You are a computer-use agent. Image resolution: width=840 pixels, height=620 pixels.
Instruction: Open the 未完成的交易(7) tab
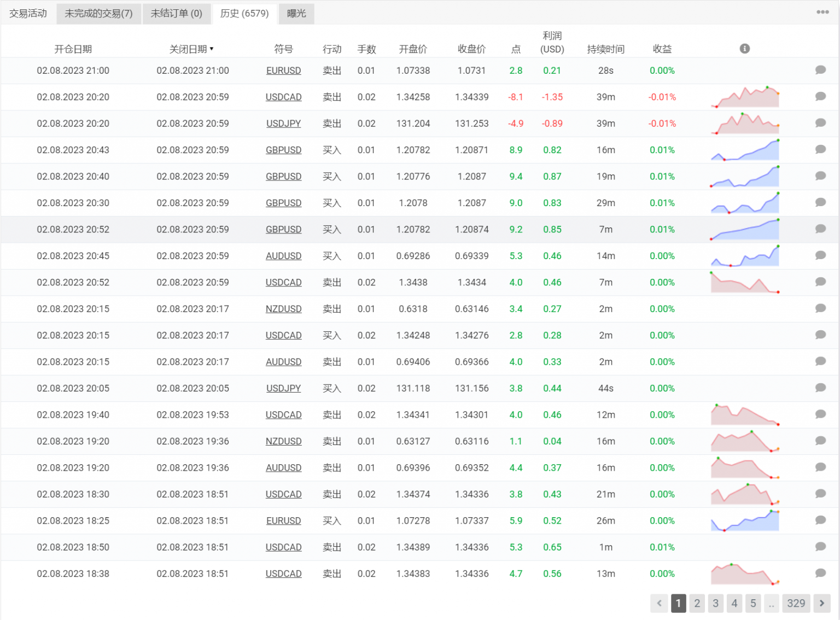point(98,14)
